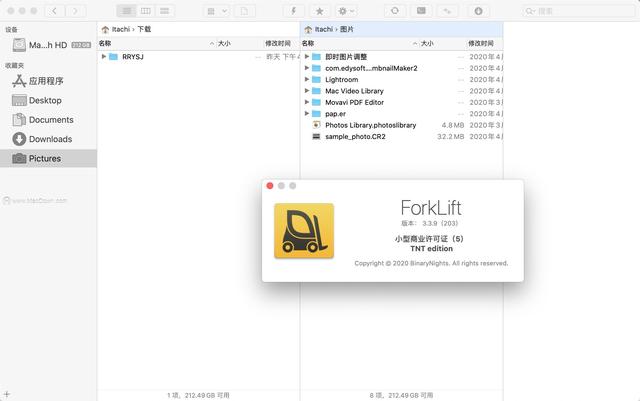Close the ForkLift about dialog
Screen dimensions: 640x401
270,186
